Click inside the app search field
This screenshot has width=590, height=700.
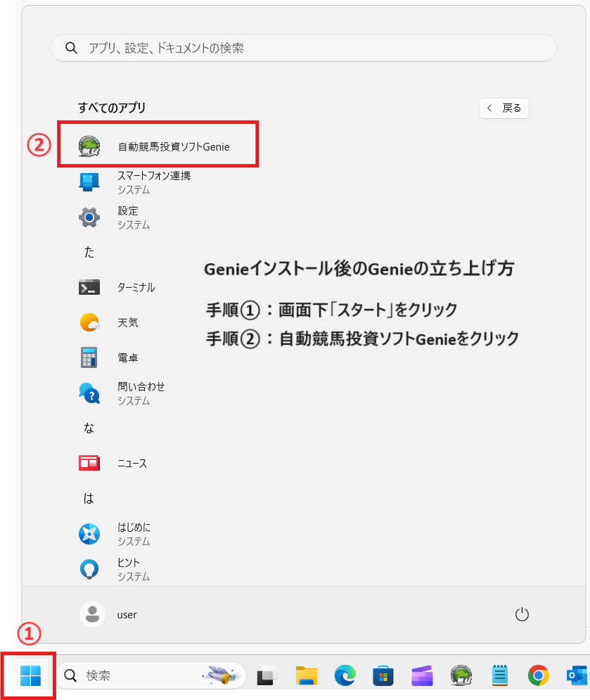click(302, 47)
